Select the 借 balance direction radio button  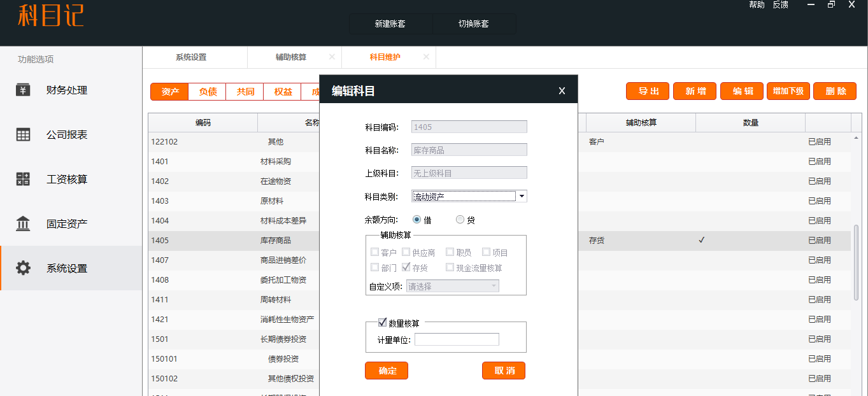click(x=417, y=220)
